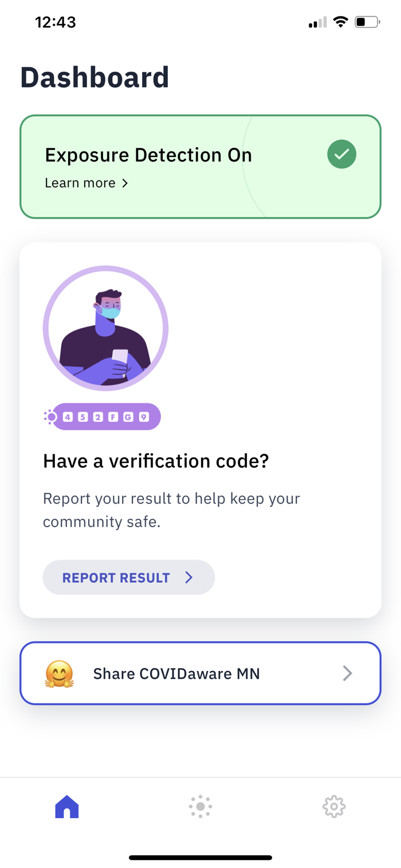
Task: Tap the Dashboard title
Action: coord(95,78)
